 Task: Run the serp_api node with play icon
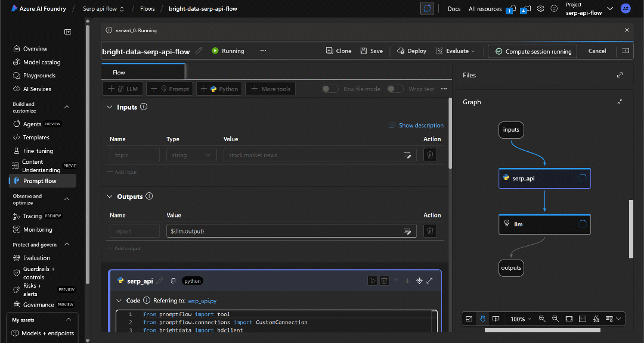pos(373,280)
